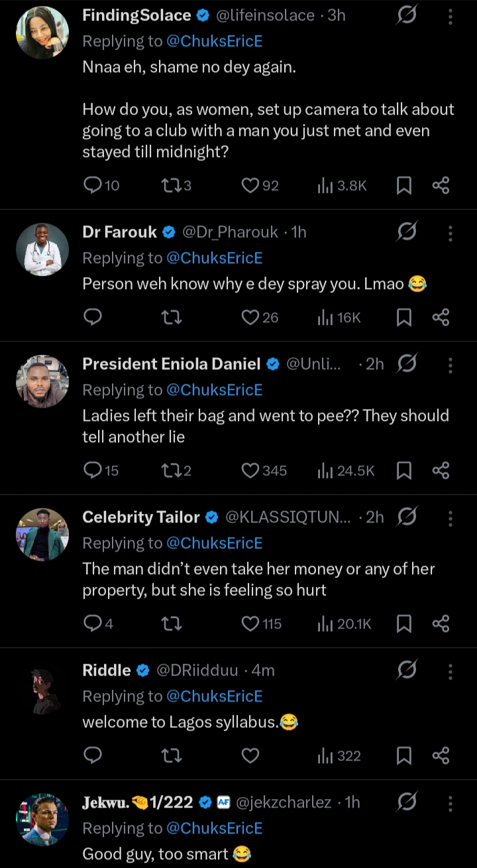Repost FindingSolace's reply
Viewport: 477px width, 868px height.
pos(170,186)
